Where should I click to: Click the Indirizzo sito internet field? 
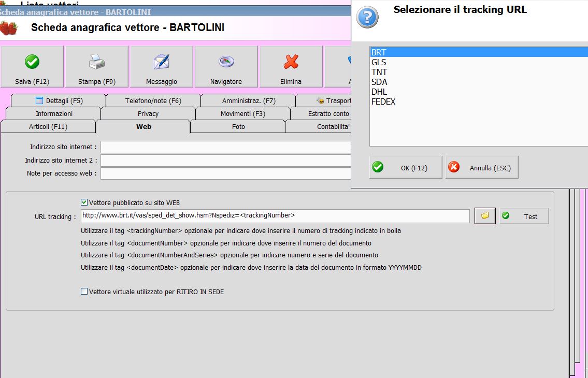226,147
